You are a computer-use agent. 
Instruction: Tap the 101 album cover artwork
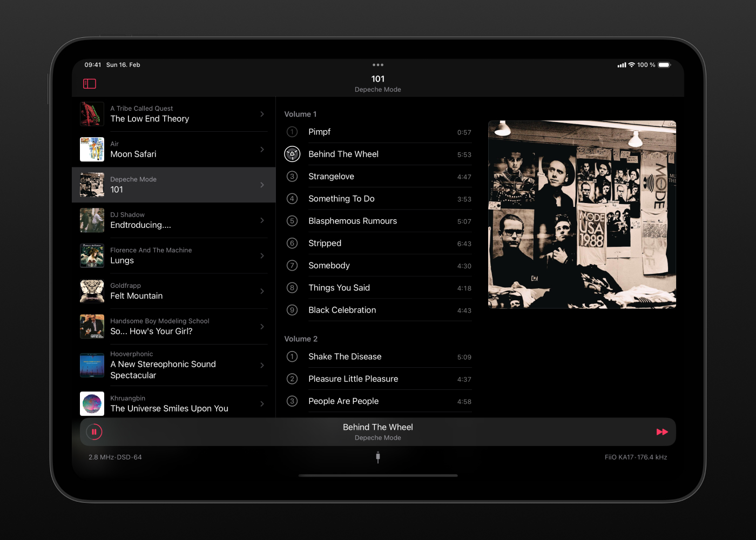coord(582,214)
